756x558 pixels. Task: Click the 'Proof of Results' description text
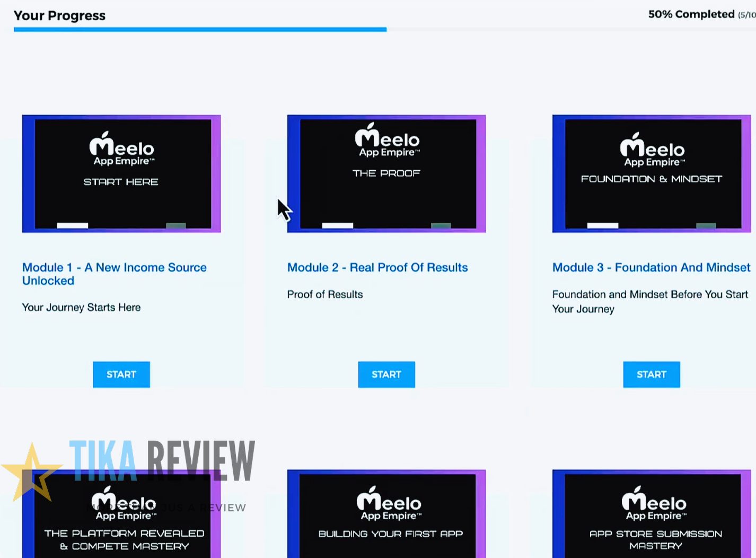point(325,294)
